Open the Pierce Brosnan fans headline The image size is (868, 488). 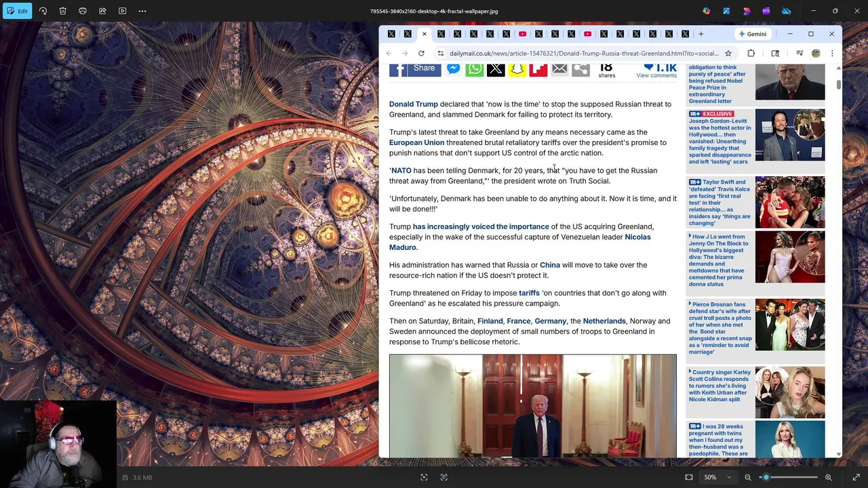pyautogui.click(x=719, y=328)
